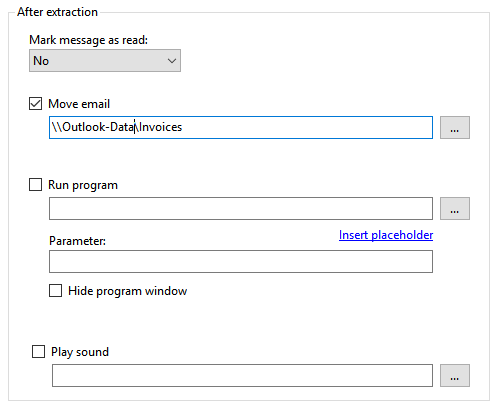Open the Insert placeholder link
Screen dimensions: 499x407
386,235
